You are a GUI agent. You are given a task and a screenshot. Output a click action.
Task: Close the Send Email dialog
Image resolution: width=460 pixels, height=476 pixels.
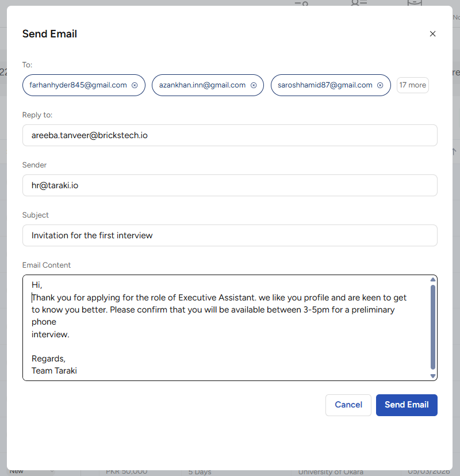pos(432,34)
